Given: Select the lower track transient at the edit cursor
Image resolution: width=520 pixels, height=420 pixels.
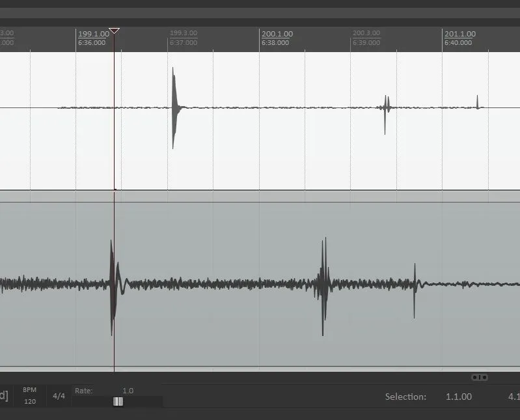Looking at the screenshot, I should pyautogui.click(x=113, y=285).
